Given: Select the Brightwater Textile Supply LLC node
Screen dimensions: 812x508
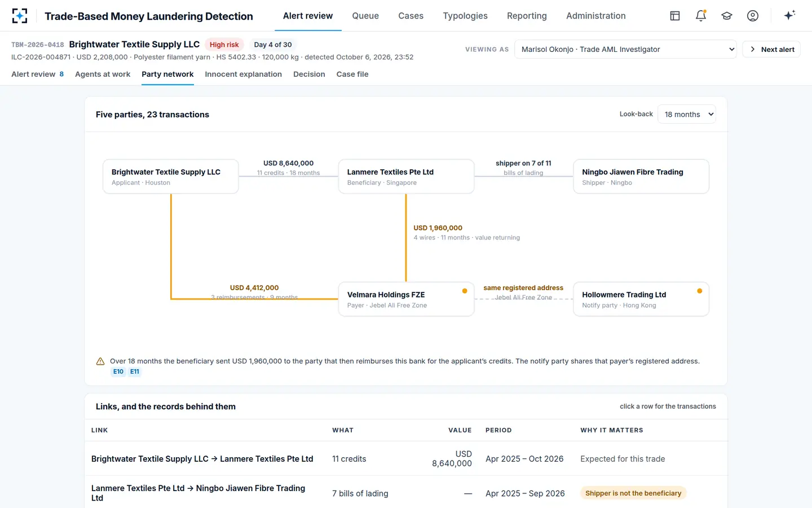Looking at the screenshot, I should point(171,177).
